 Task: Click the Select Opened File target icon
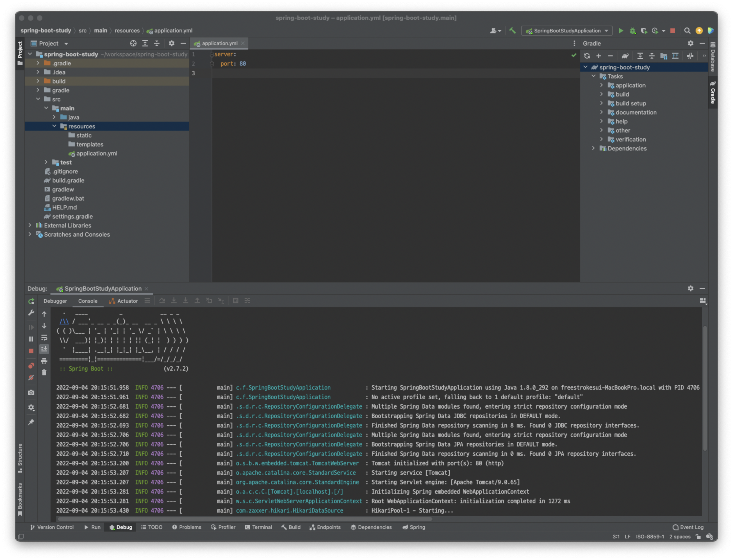point(133,43)
